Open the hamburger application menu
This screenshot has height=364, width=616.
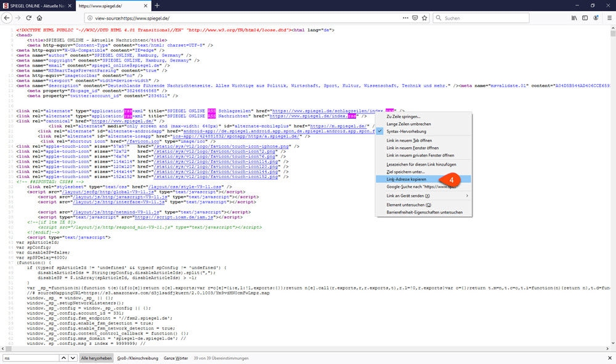608,18
